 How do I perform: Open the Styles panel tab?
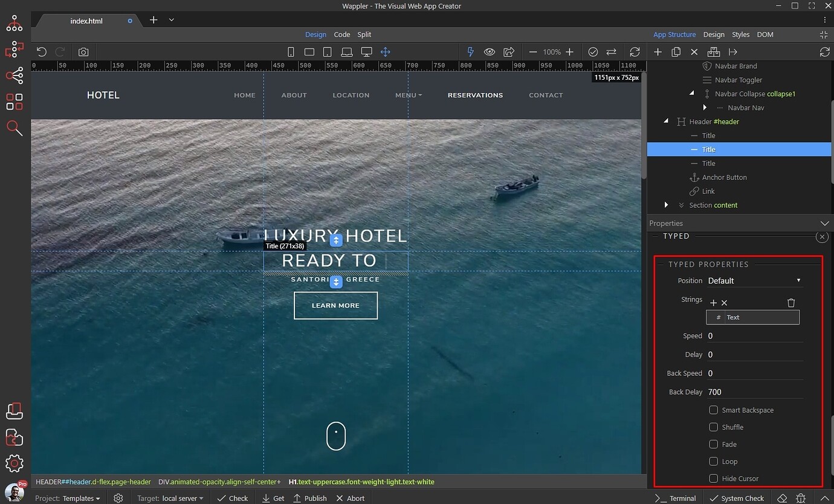[x=740, y=34]
